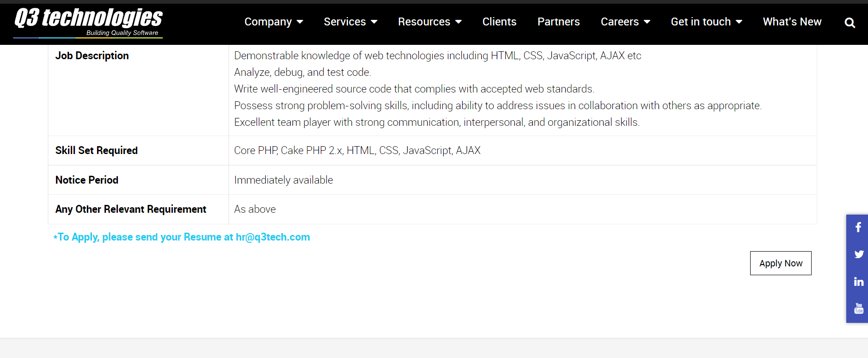
Task: Open the YouTube social sidebar icon
Action: pos(859,309)
